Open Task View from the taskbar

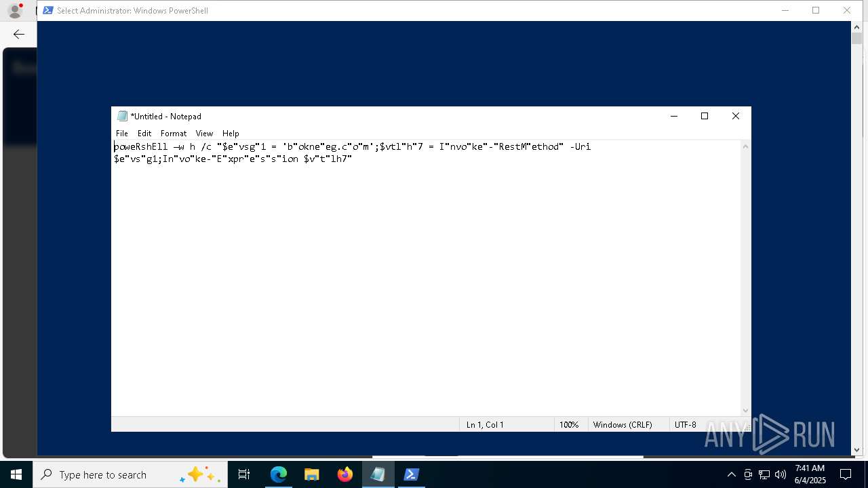(x=244, y=474)
